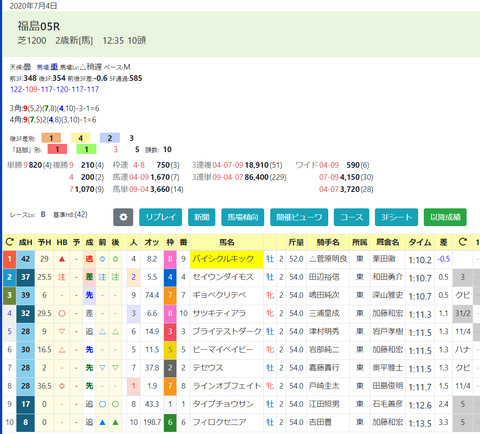480x434 pixels.
Task: Open the コース course info
Action: pyautogui.click(x=351, y=217)
